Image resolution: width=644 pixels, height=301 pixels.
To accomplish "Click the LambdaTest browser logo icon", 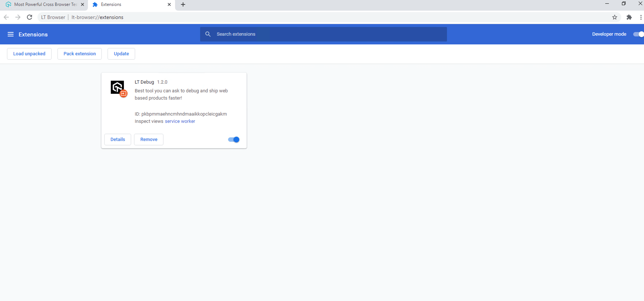I will pyautogui.click(x=8, y=4).
